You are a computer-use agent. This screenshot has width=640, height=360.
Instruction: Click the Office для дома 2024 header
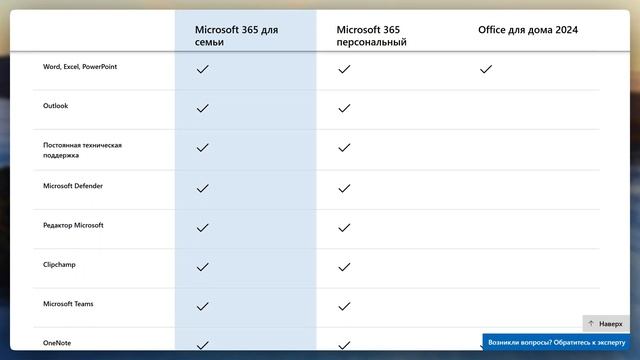(528, 30)
